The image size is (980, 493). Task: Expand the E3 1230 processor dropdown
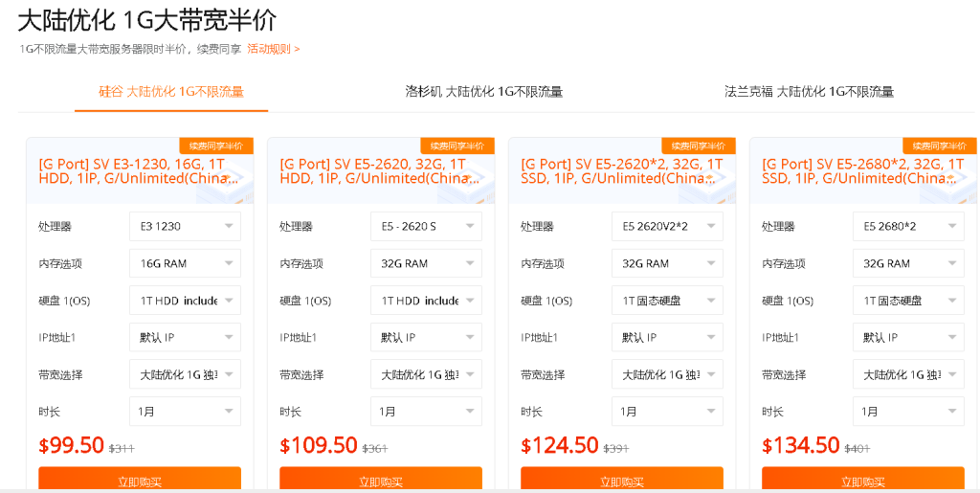(x=185, y=227)
